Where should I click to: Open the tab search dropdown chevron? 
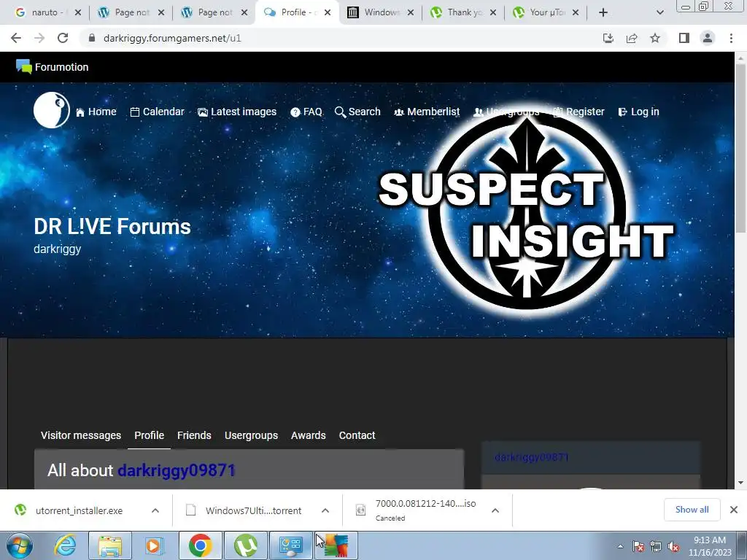point(659,12)
